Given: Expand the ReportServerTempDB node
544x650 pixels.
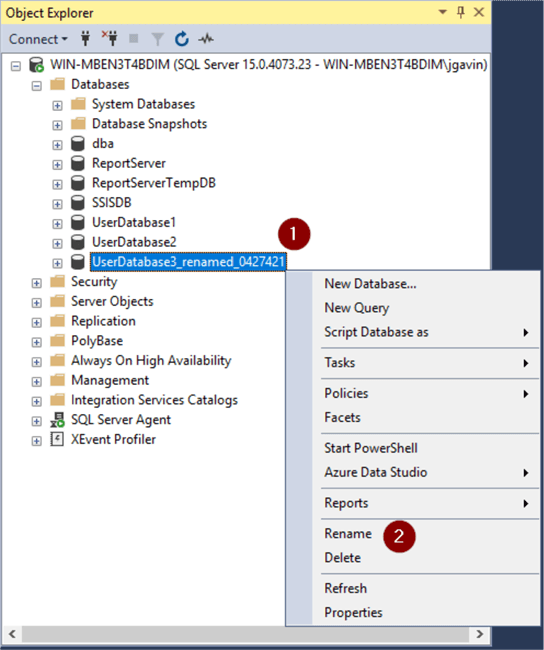Looking at the screenshot, I should (57, 184).
